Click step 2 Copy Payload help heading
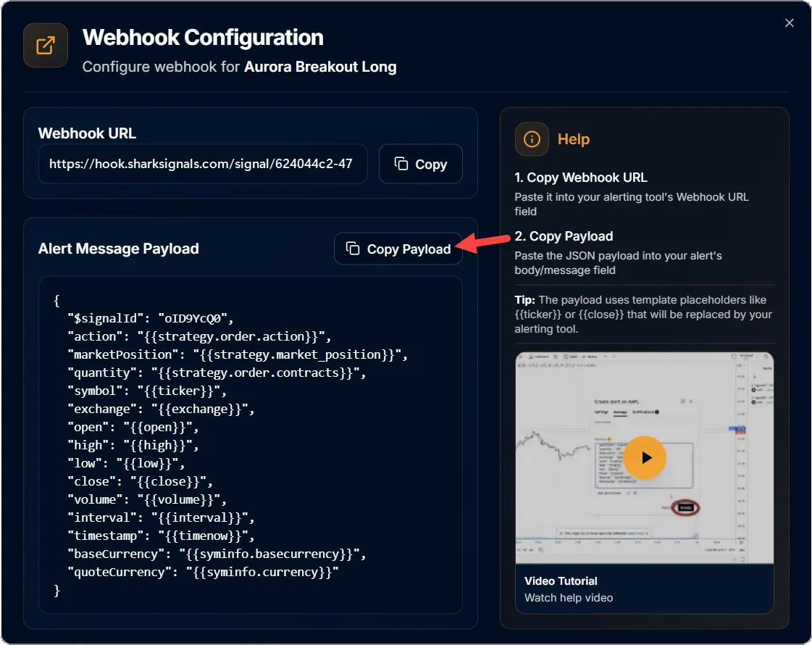The height and width of the screenshot is (645, 812). pos(564,236)
